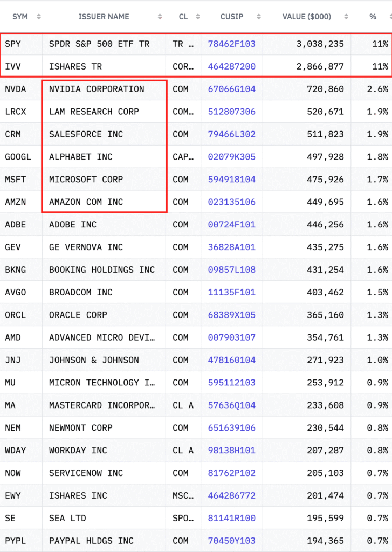Click the GE VERNOVA INC row name
The width and height of the screenshot is (392, 552).
click(x=86, y=247)
